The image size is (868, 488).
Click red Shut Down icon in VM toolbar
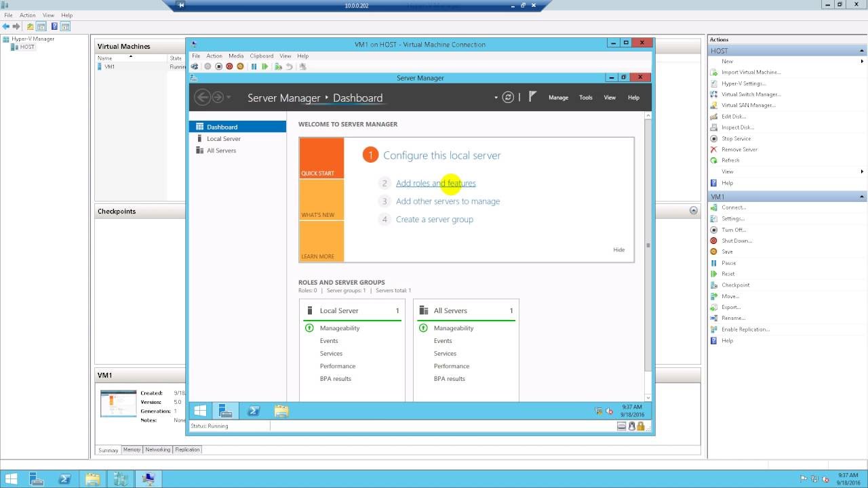[229, 66]
